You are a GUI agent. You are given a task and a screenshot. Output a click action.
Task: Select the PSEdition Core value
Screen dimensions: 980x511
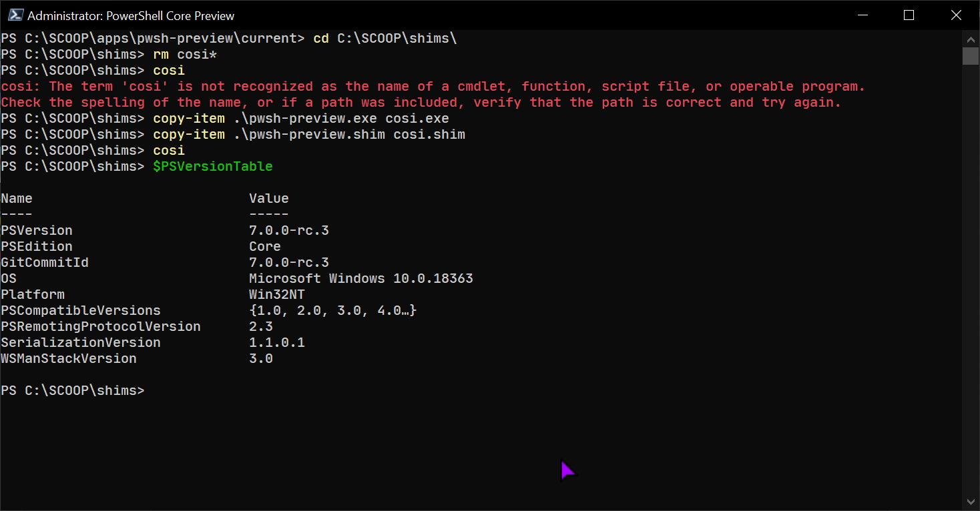tap(264, 246)
